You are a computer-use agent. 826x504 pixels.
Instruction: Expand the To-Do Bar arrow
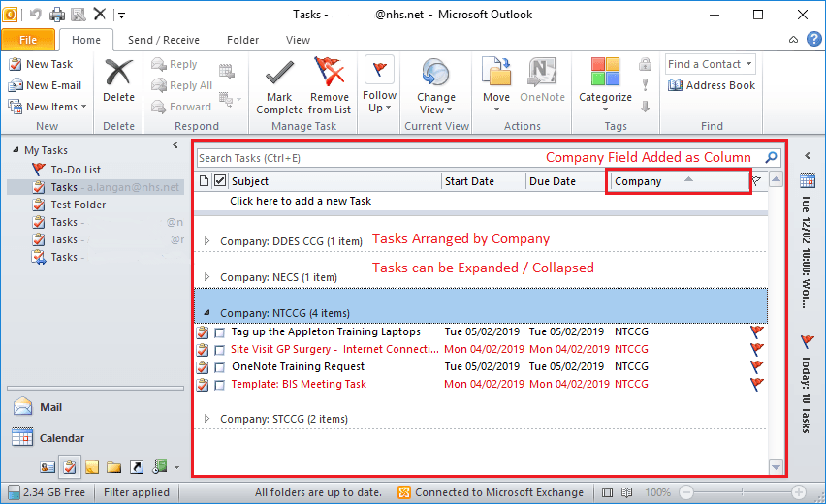point(808,155)
